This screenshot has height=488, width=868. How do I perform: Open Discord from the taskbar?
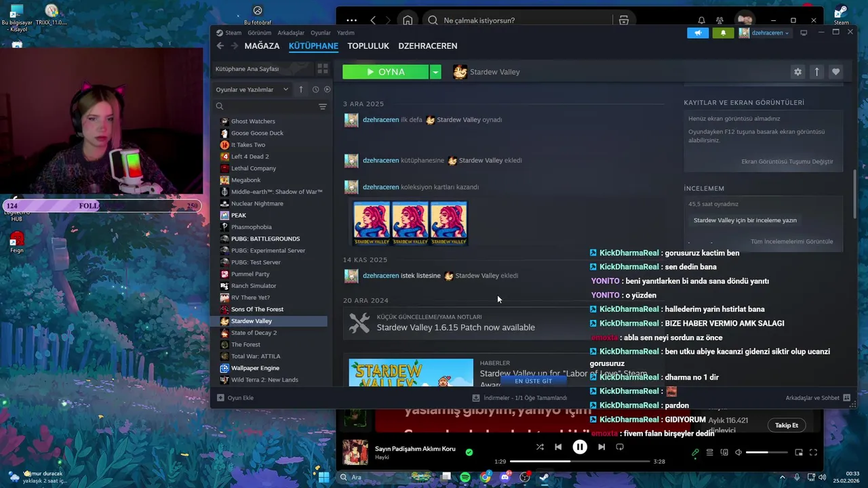505,477
